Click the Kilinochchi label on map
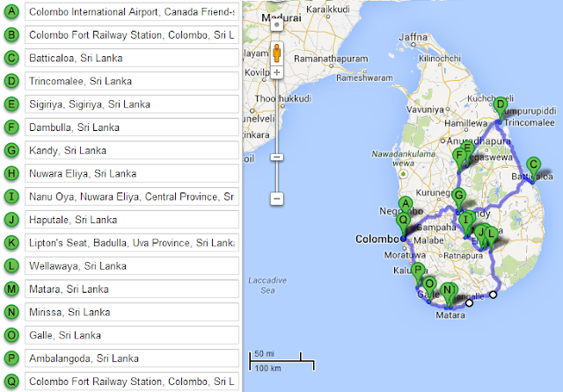Screen dimensions: 563x392 pyautogui.click(x=440, y=58)
